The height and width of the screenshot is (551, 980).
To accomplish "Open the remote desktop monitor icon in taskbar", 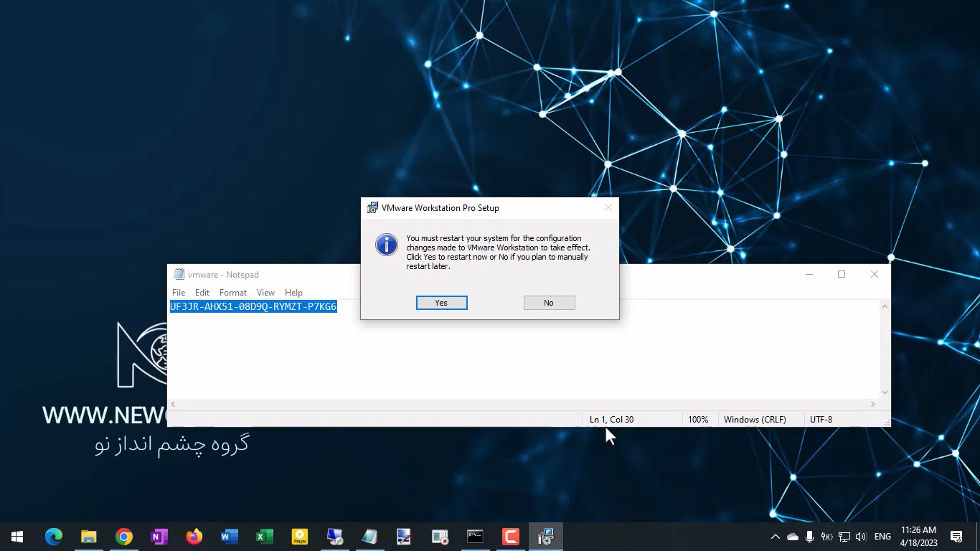I will [334, 537].
